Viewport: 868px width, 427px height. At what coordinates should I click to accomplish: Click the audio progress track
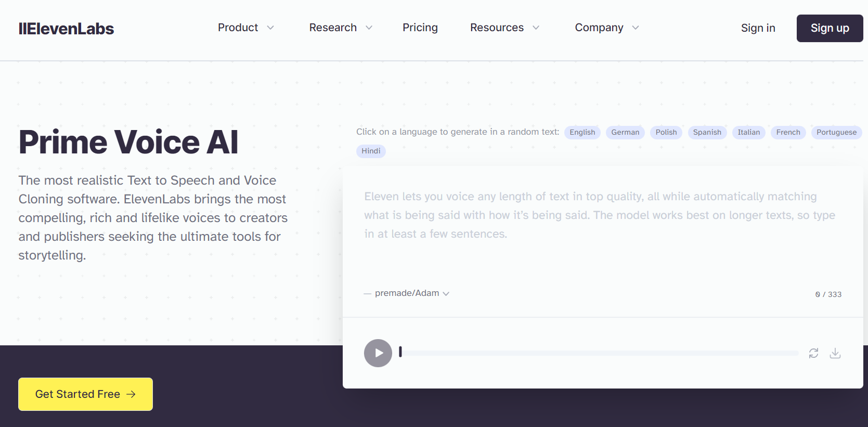(599, 353)
